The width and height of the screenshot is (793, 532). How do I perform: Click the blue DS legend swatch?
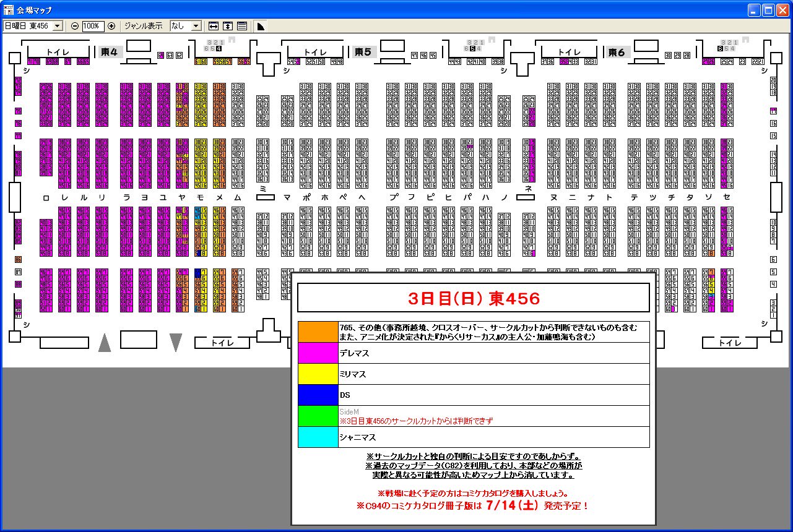pos(318,395)
